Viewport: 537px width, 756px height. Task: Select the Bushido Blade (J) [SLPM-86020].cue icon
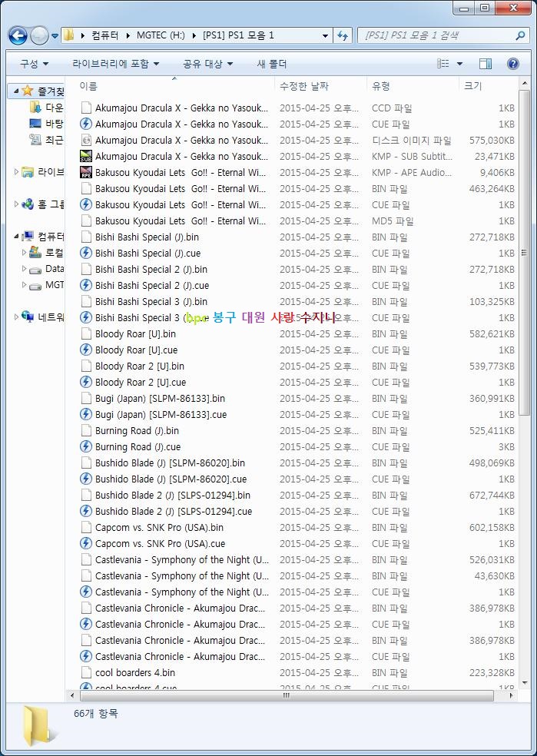point(86,479)
